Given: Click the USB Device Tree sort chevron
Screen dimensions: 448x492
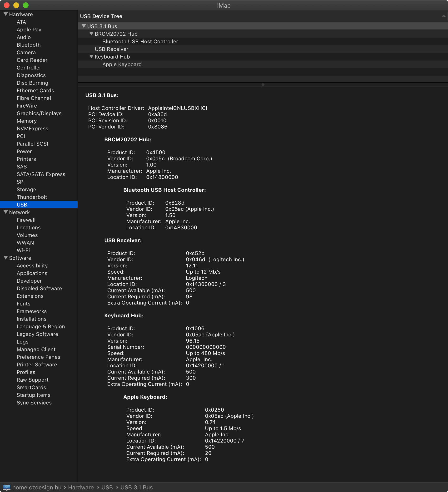Looking at the screenshot, I should point(444,16).
